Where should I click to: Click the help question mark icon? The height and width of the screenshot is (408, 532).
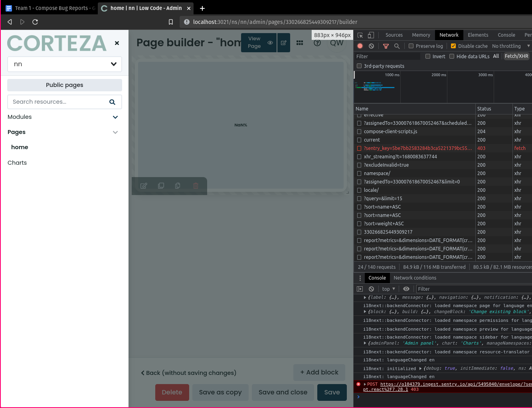pos(317,43)
